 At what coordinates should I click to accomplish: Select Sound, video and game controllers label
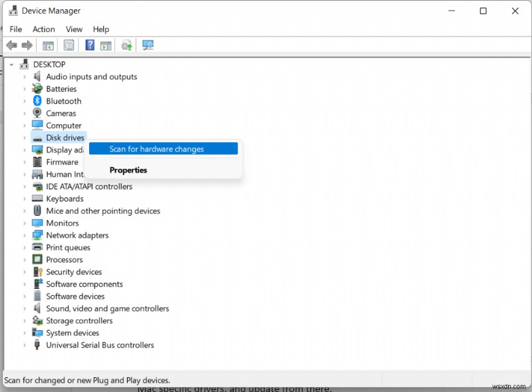108,308
